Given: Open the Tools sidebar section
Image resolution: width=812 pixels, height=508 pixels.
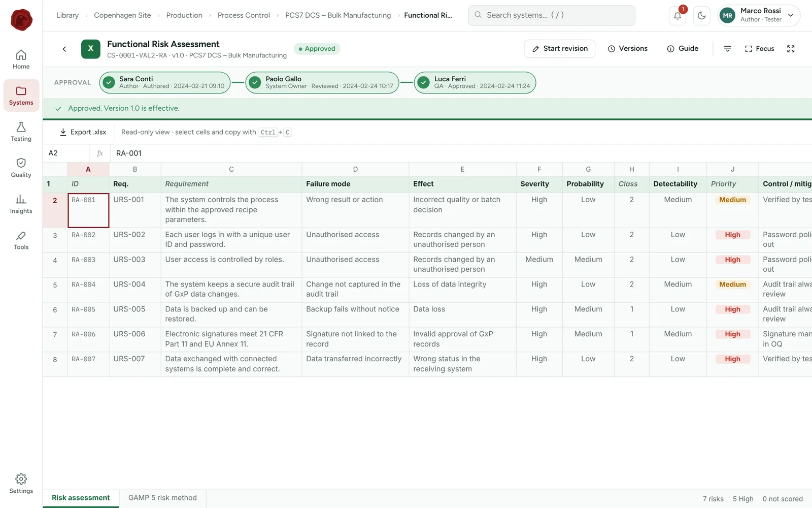Looking at the screenshot, I should (21, 240).
